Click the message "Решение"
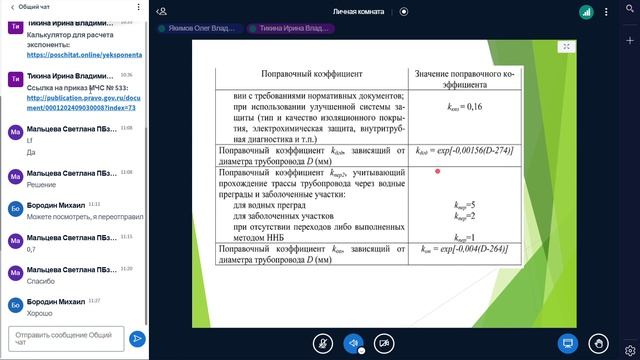The height and width of the screenshot is (360, 640). [x=41, y=184]
